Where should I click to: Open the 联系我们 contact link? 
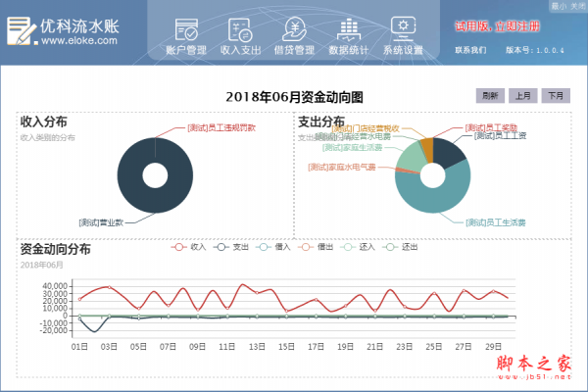pyautogui.click(x=470, y=50)
